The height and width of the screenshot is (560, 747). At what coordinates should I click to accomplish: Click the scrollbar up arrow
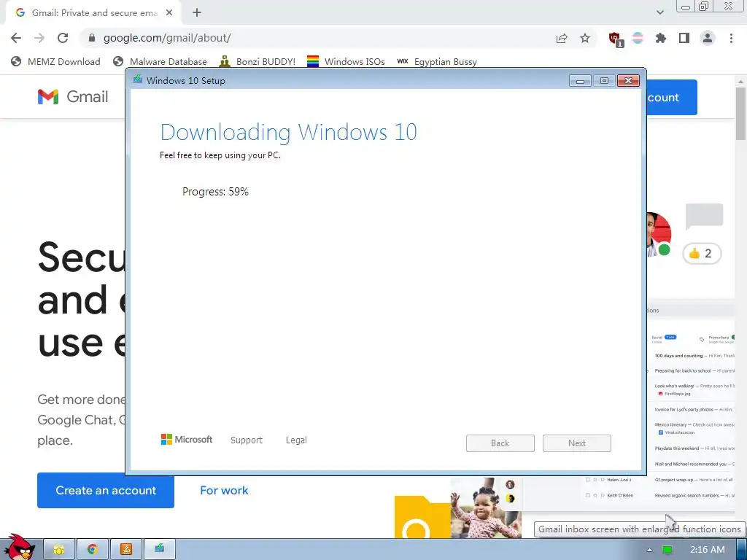click(x=740, y=81)
